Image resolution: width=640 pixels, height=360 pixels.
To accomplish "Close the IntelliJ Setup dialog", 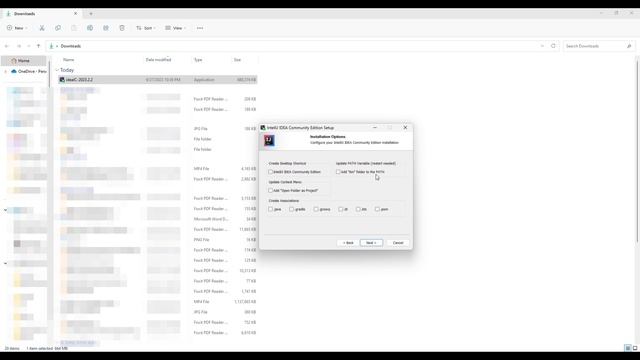I will 405,128.
